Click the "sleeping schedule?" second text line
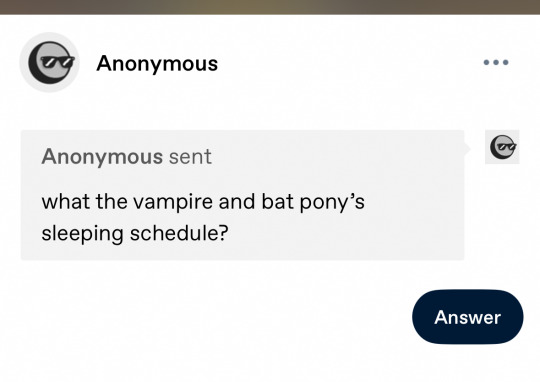This screenshot has height=382, width=540. point(135,234)
